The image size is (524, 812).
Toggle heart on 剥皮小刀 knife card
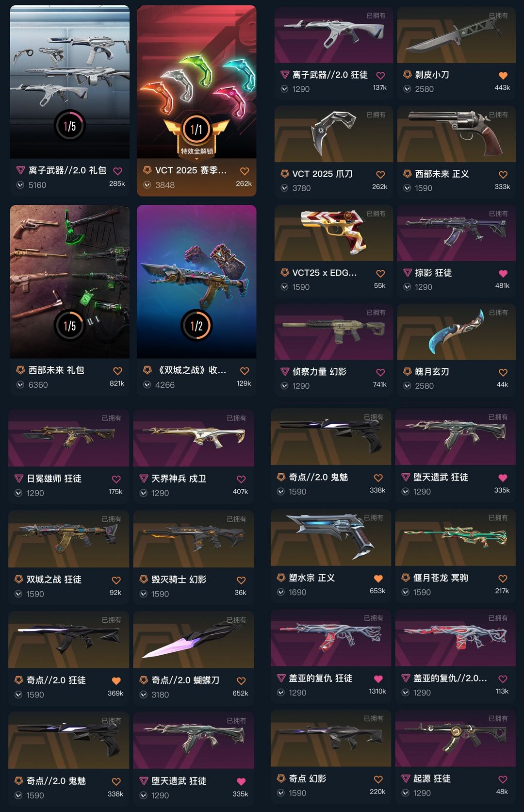pyautogui.click(x=503, y=76)
